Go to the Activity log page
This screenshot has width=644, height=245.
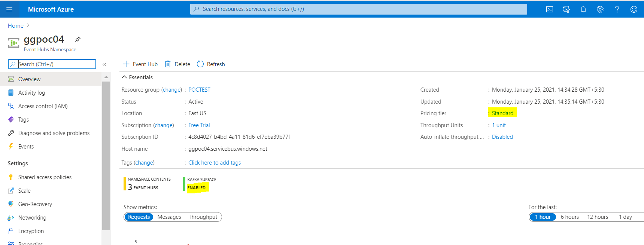[x=31, y=93]
